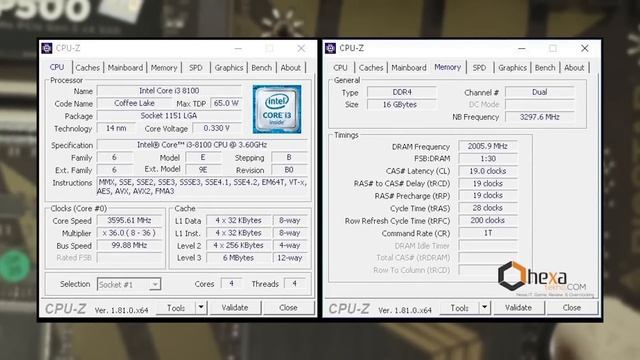Click the CAS# Latency value 19.0 clocks

[x=488, y=171]
